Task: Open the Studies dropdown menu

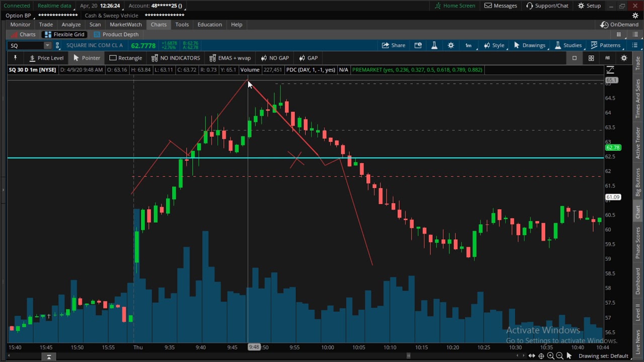Action: click(x=568, y=45)
